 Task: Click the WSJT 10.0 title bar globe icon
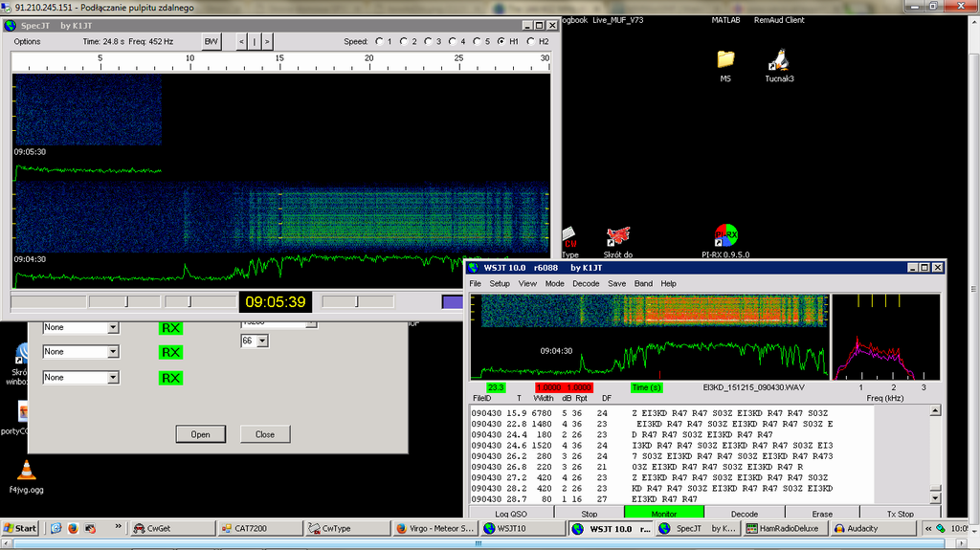(473, 268)
